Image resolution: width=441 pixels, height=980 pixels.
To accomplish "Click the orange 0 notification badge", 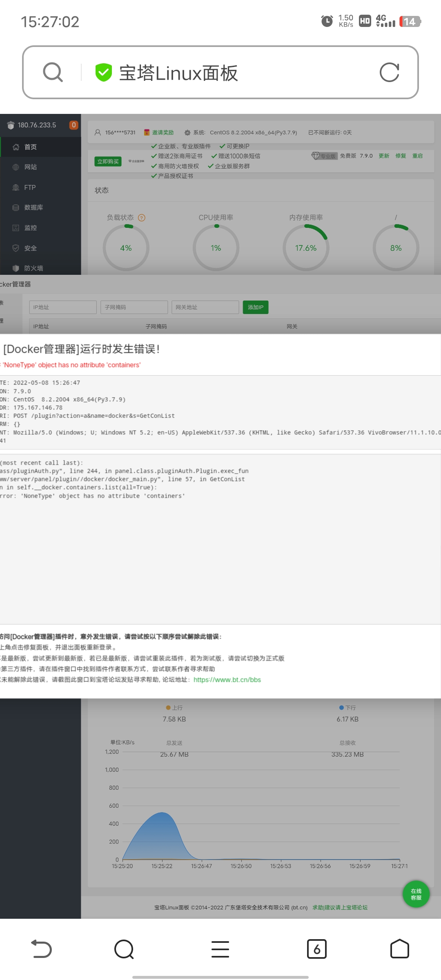I will pos(73,125).
